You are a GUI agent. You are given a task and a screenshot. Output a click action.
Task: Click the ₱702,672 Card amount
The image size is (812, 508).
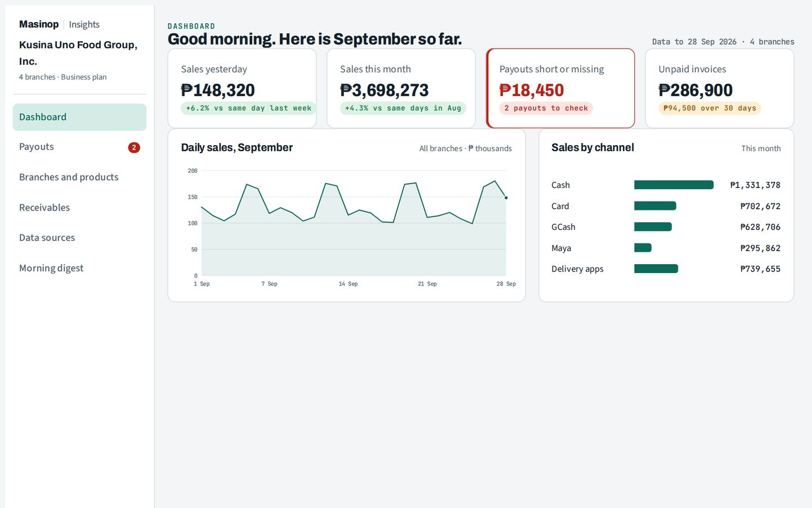point(760,207)
